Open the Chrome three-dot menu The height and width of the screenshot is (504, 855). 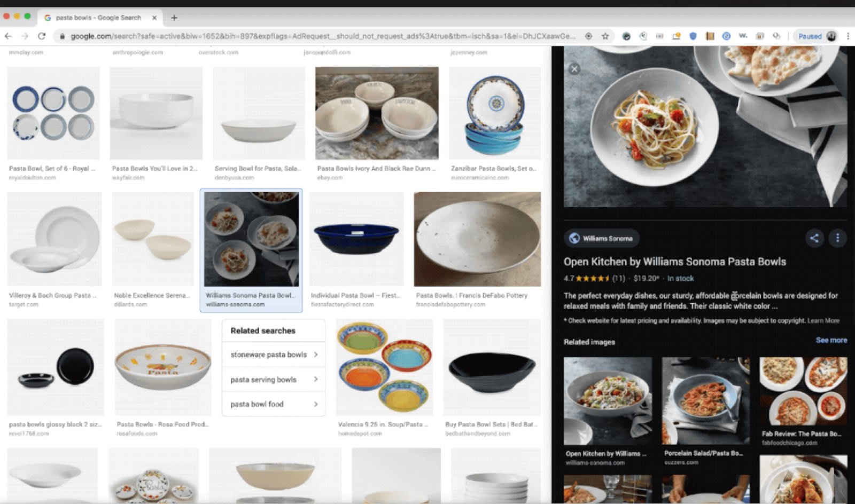[848, 36]
